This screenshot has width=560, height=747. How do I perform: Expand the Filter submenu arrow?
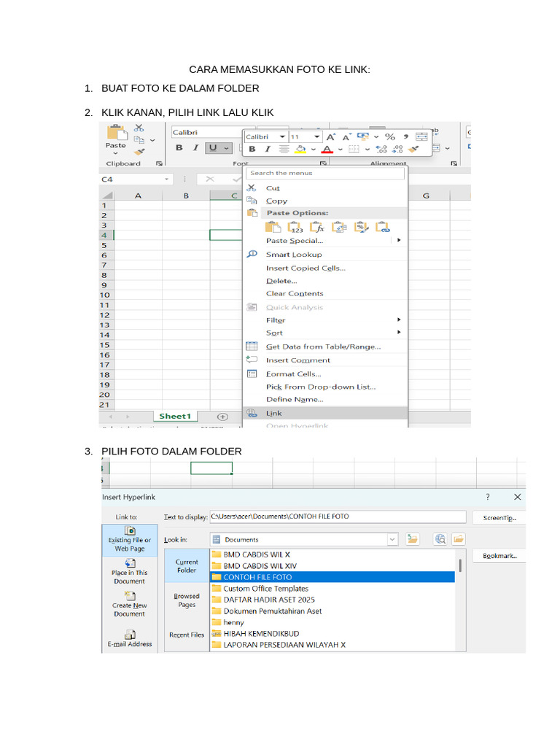click(399, 320)
